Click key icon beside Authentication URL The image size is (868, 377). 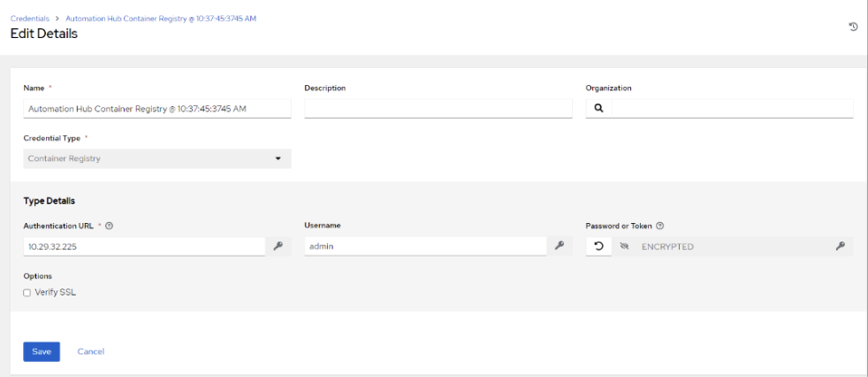(x=278, y=246)
